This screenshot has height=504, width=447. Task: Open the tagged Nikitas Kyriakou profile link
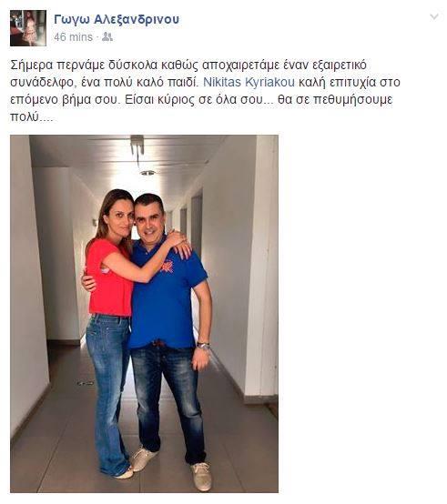pos(249,82)
